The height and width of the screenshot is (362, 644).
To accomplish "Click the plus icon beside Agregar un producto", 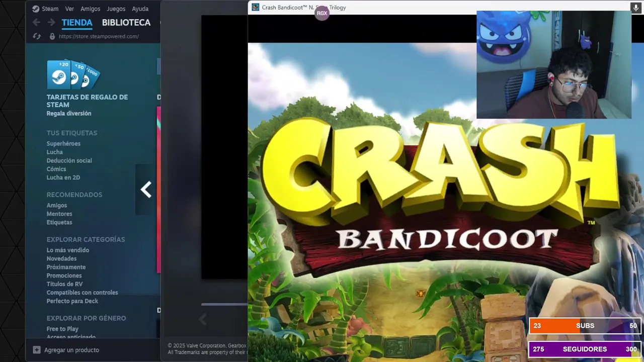I will [x=37, y=350].
